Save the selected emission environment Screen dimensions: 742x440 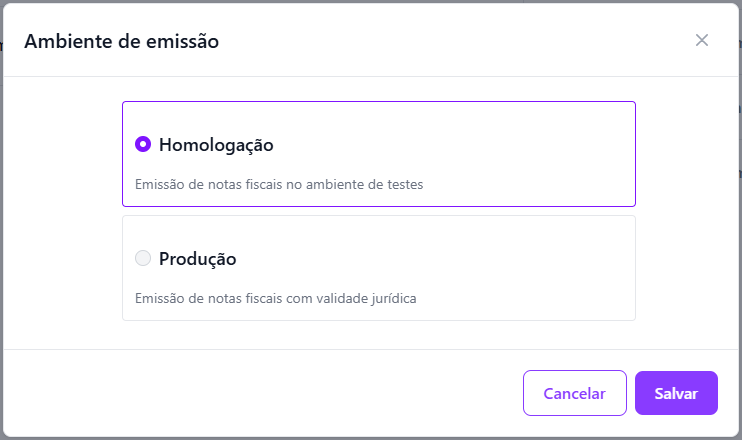pyautogui.click(x=676, y=393)
